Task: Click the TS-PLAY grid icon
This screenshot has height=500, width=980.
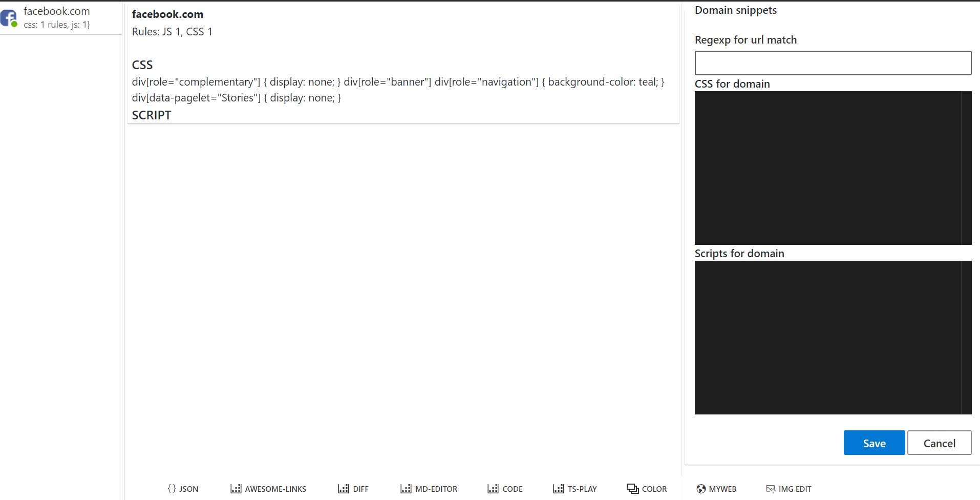Action: 559,489
